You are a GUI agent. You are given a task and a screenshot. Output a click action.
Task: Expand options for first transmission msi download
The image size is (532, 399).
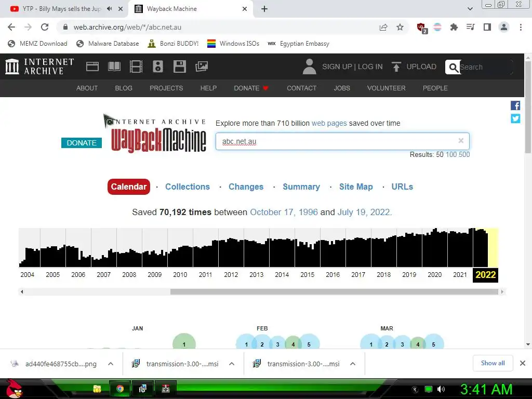click(232, 364)
